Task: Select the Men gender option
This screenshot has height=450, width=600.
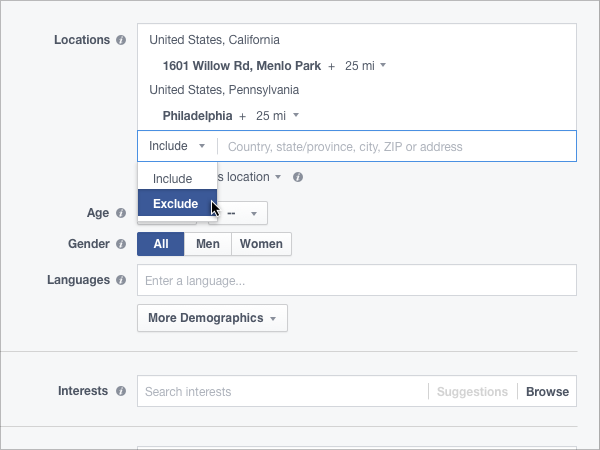Action: tap(208, 244)
